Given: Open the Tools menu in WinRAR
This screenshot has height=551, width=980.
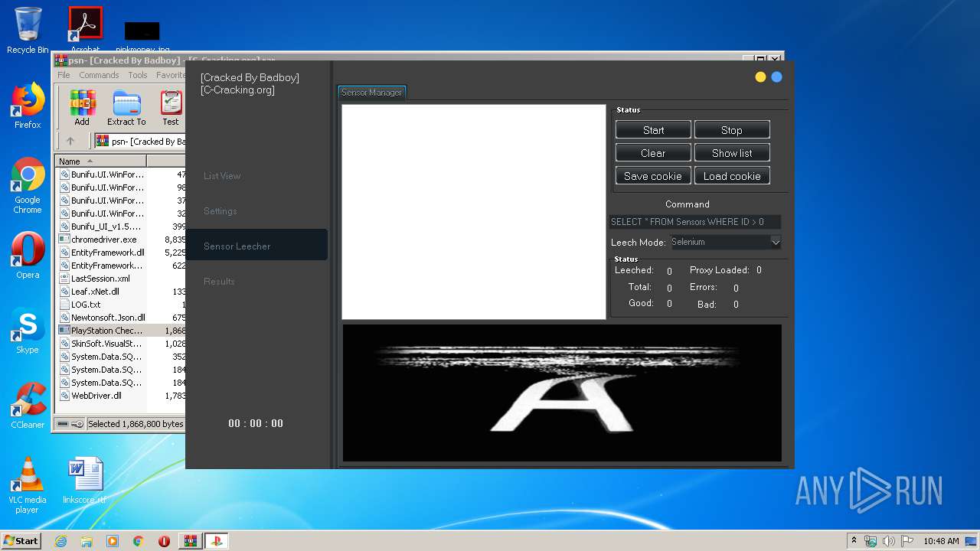Looking at the screenshot, I should tap(138, 75).
